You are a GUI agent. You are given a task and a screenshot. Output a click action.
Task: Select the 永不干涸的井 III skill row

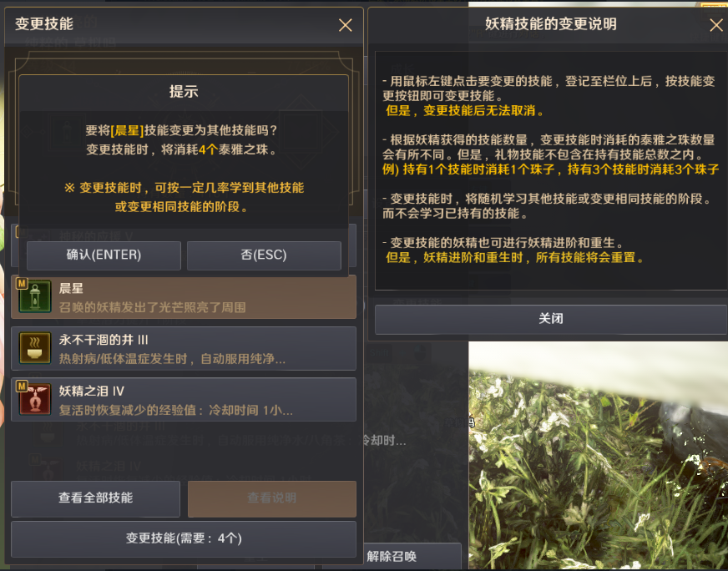point(184,348)
